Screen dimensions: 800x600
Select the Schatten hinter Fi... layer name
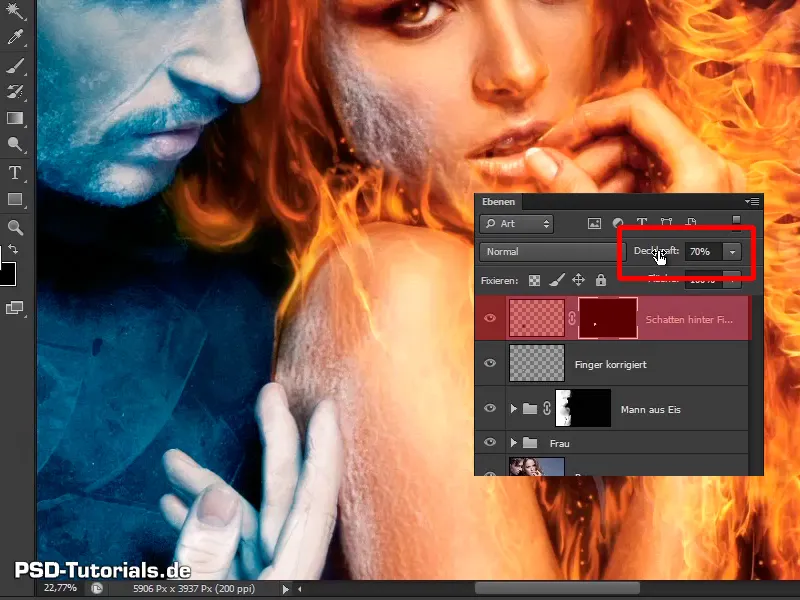[689, 319]
